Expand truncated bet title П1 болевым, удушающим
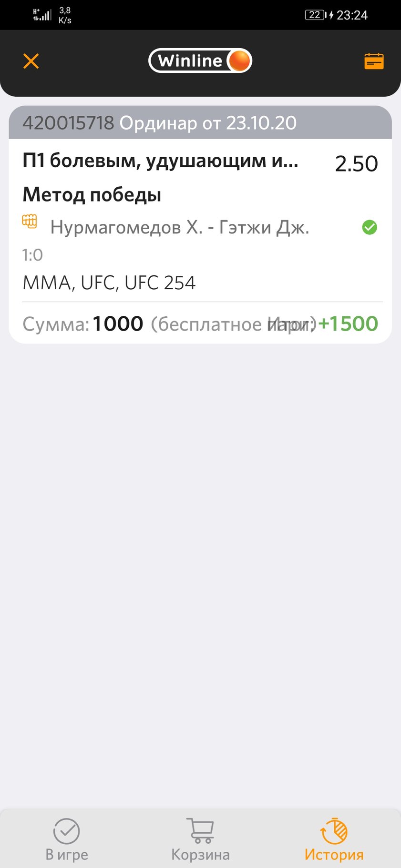The height and width of the screenshot is (868, 401). 160,161
